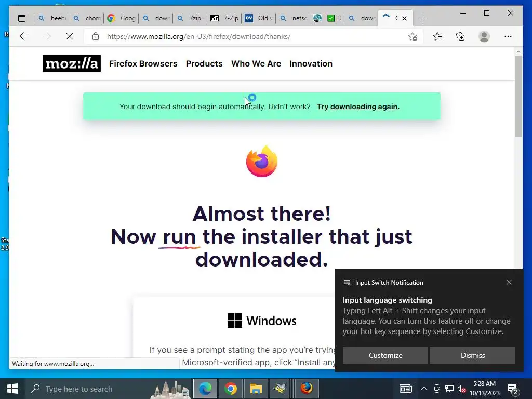Click 'Waiting for www.mozilla.org...' status text
The width and height of the screenshot is (532, 399).
click(x=53, y=363)
